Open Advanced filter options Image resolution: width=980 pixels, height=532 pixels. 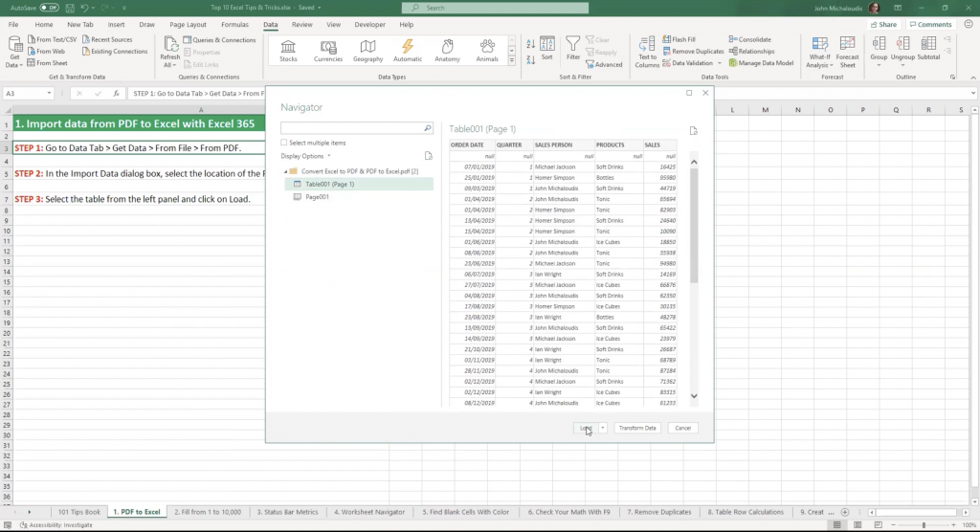604,64
